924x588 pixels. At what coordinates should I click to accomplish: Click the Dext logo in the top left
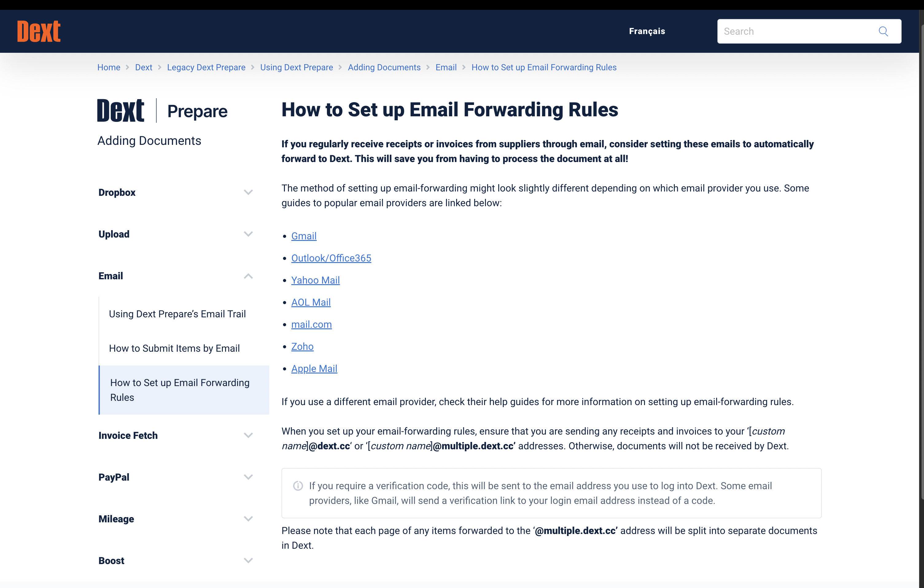click(38, 32)
